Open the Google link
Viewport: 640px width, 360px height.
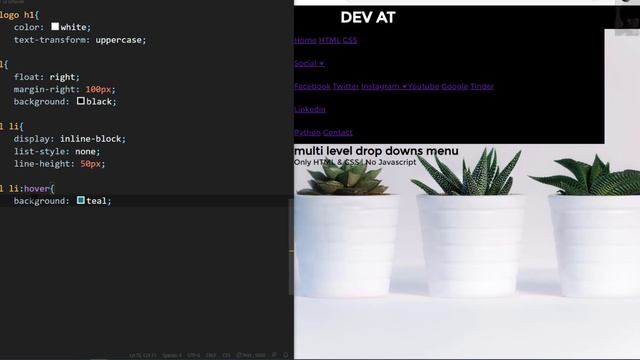(x=455, y=86)
